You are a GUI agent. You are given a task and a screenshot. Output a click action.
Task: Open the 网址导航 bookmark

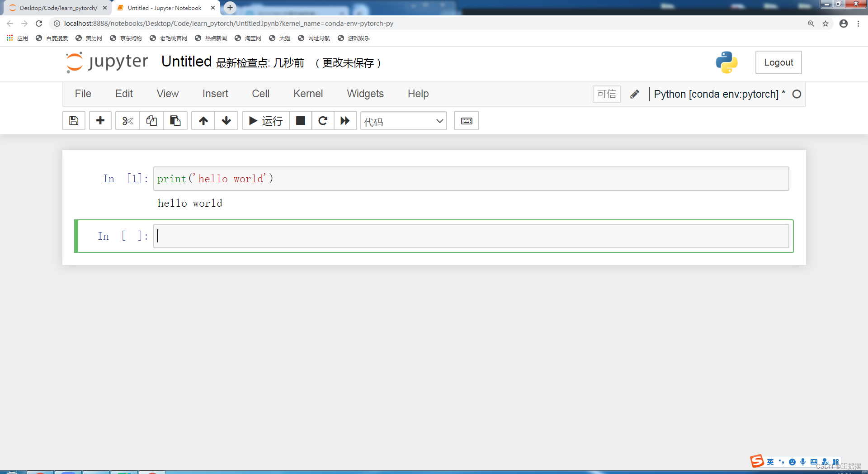click(314, 38)
